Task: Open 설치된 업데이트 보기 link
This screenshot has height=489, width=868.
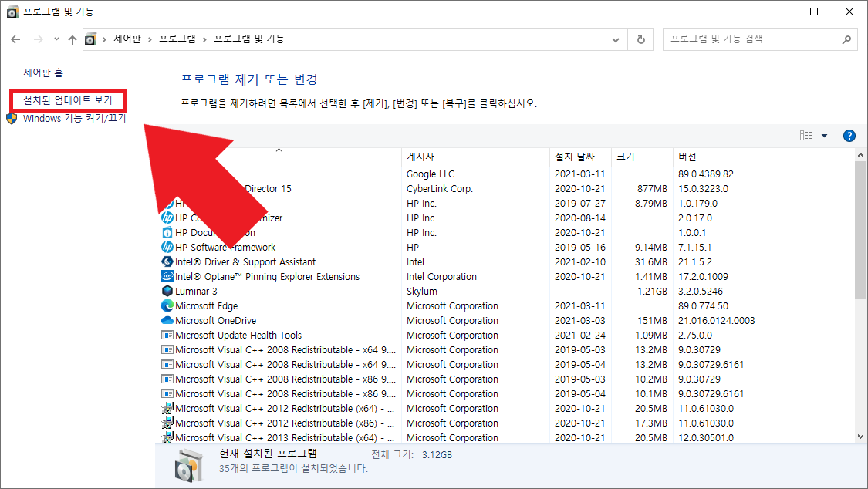Action: (68, 100)
